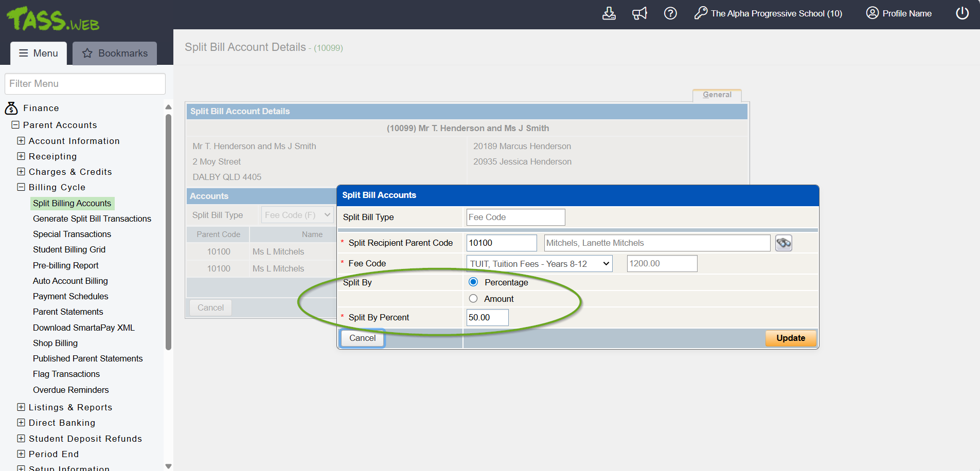Image resolution: width=980 pixels, height=471 pixels.
Task: Click the Finance money bag icon
Action: (x=11, y=108)
